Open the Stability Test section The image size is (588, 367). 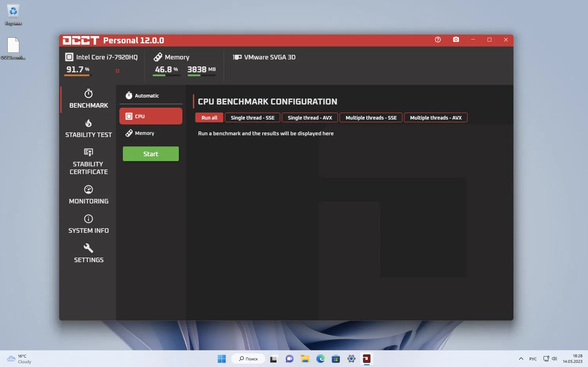(89, 128)
